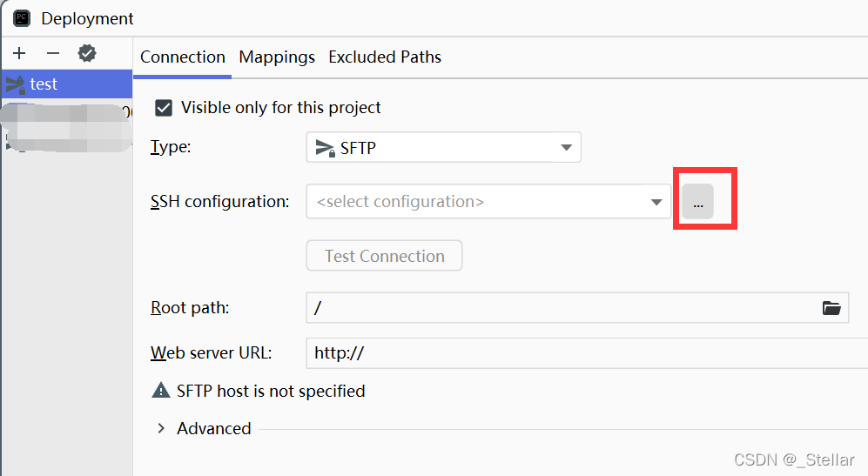
Task: Switch to the Connection tab
Action: pos(183,57)
